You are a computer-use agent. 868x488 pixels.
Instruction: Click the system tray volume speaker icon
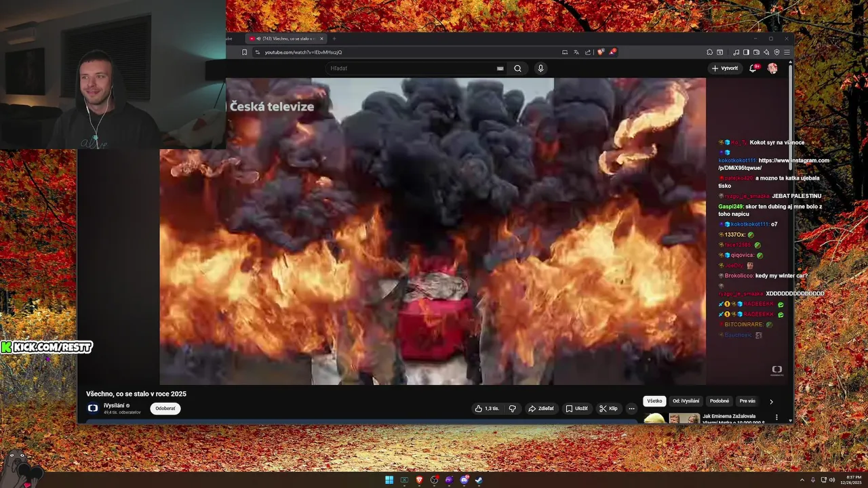(x=831, y=480)
